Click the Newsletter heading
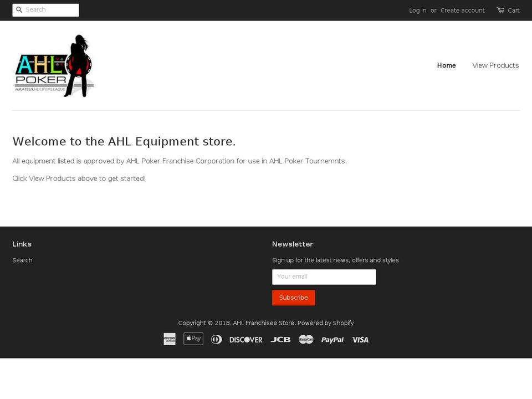Viewport: 532px width, 399px height. 293,244
